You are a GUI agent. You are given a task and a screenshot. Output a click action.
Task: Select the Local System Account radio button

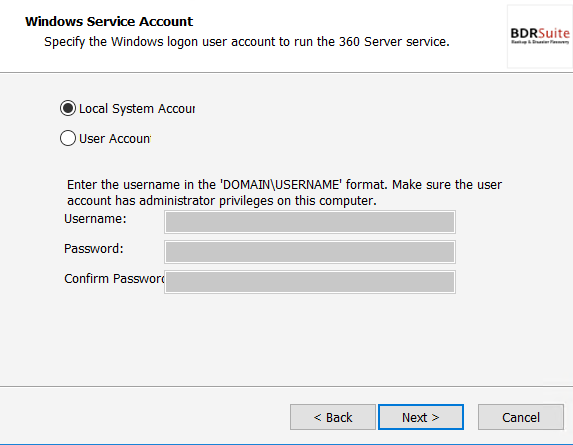[x=68, y=109]
